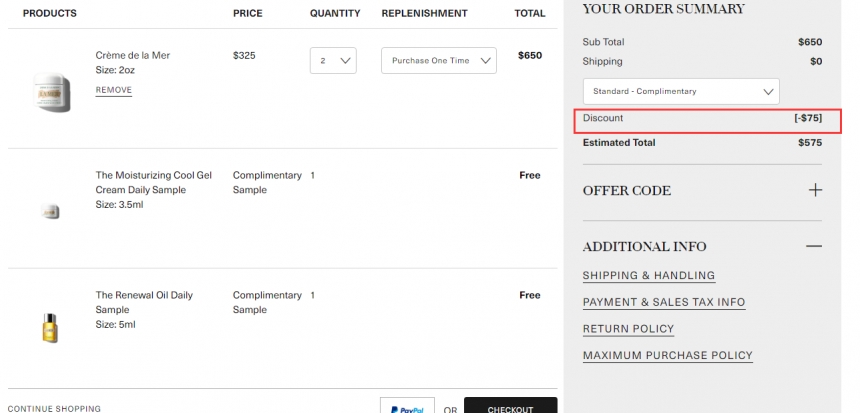The height and width of the screenshot is (413, 860).
Task: Open Maximum Purchase Policy link
Action: [667, 356]
